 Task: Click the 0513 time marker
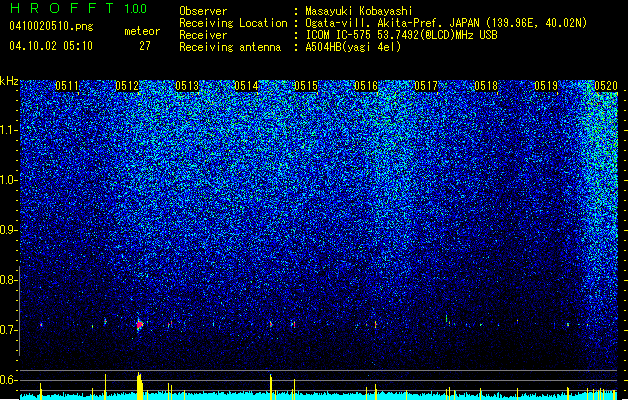coord(187,86)
